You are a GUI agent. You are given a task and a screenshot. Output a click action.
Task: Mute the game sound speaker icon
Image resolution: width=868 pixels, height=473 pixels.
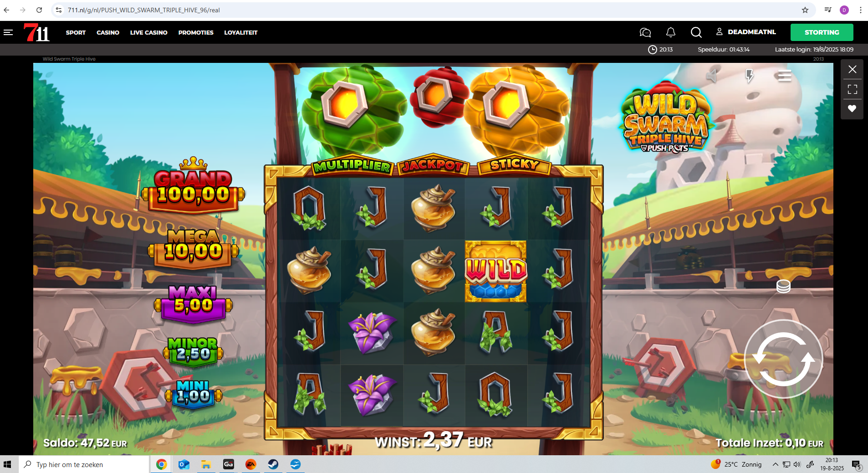712,76
